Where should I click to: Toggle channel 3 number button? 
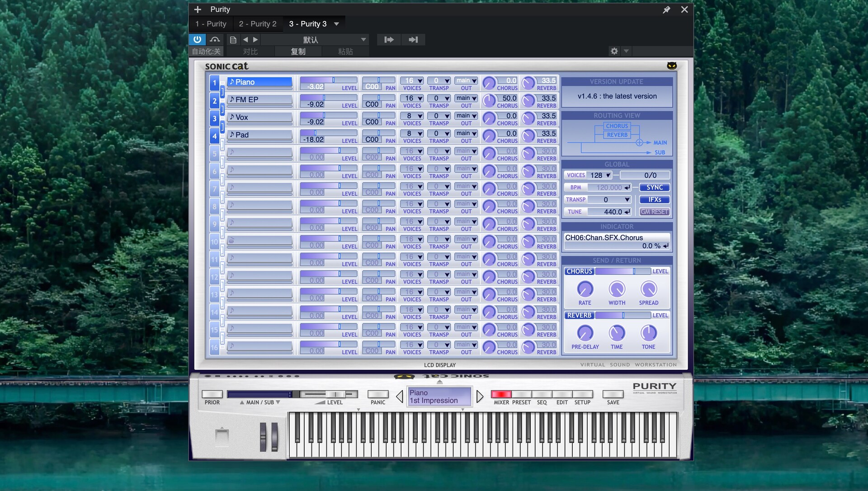click(214, 118)
